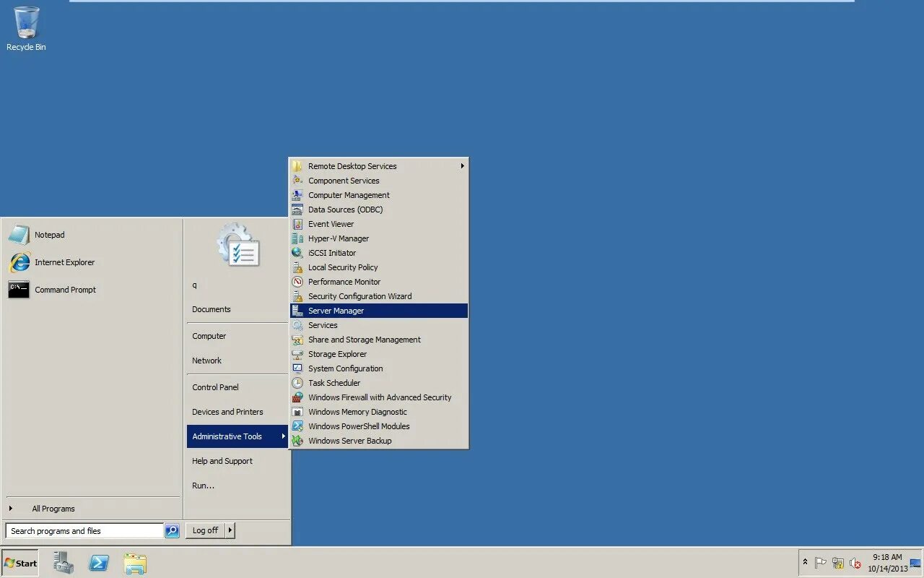Click the Event Viewer icon

coord(297,224)
